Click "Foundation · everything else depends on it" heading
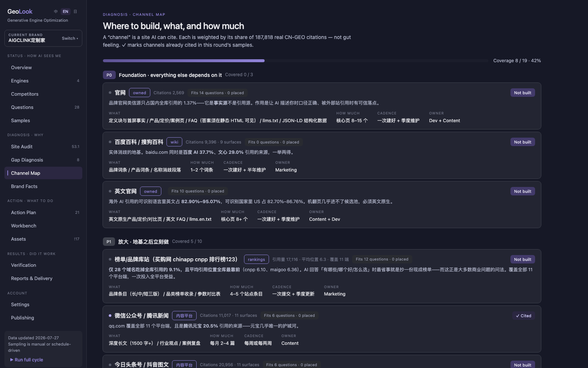This screenshot has width=588, height=368. 170,75
